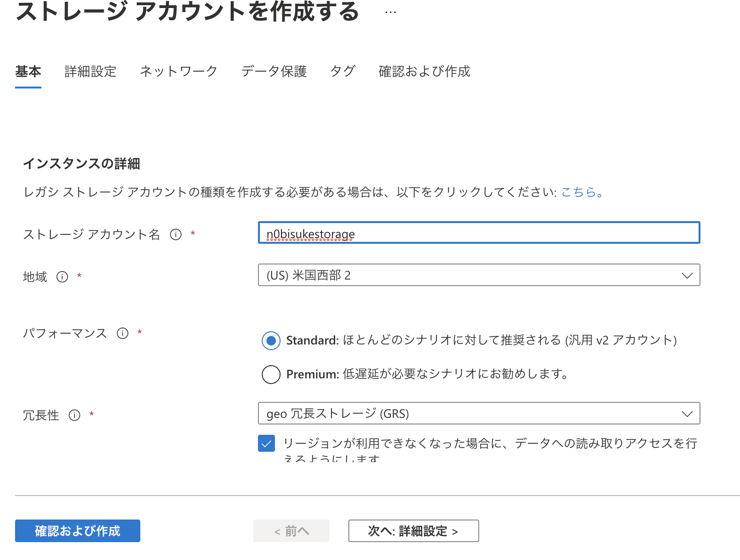Viewport: 740px width, 560px height.
Task: Open the 地域 dropdown showing 米国西部 2
Action: [x=479, y=275]
